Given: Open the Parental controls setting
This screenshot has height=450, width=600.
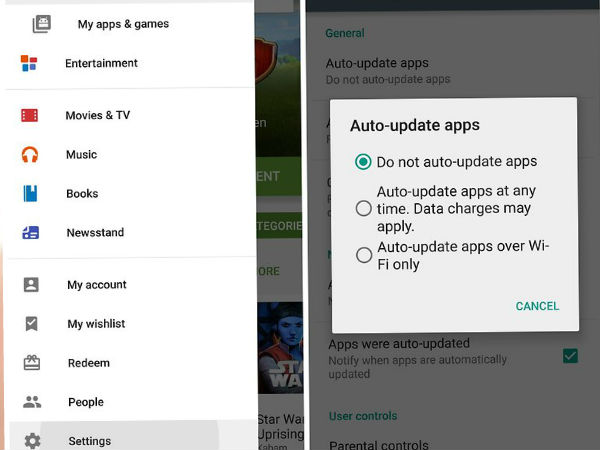Looking at the screenshot, I should point(378,445).
